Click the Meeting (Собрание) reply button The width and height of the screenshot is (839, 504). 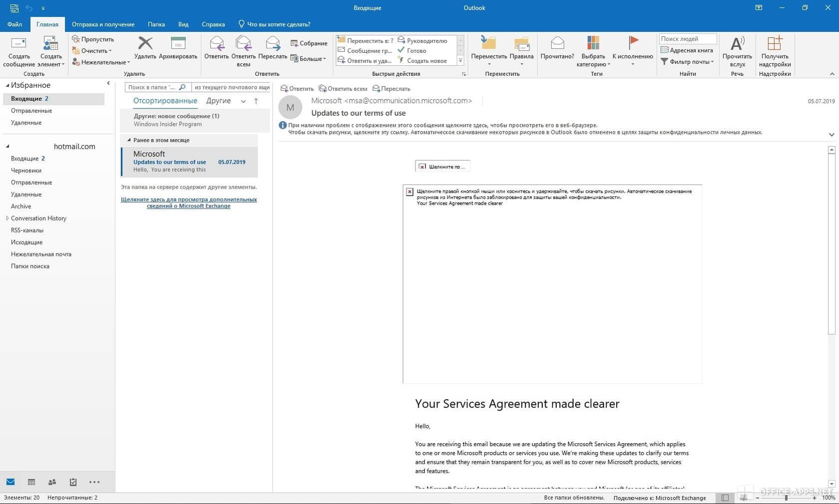pos(309,43)
